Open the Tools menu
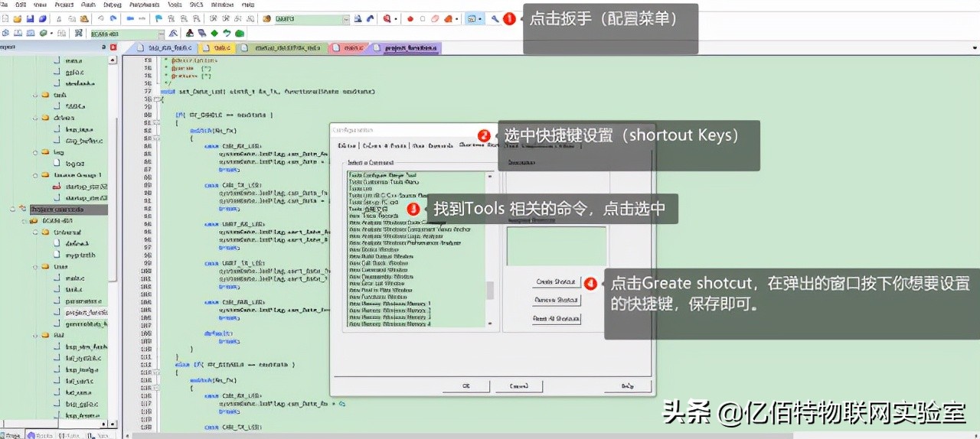This screenshot has width=980, height=439. coord(175,5)
